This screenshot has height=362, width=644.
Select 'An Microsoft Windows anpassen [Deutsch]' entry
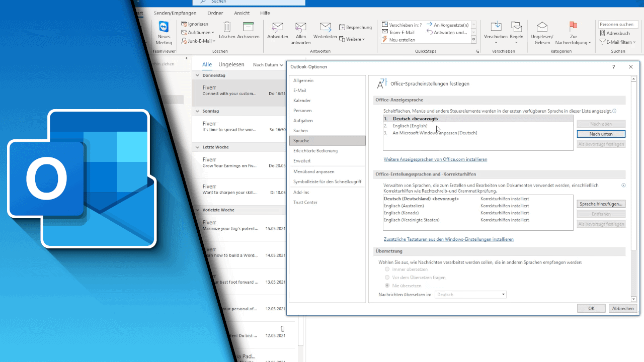(478, 133)
